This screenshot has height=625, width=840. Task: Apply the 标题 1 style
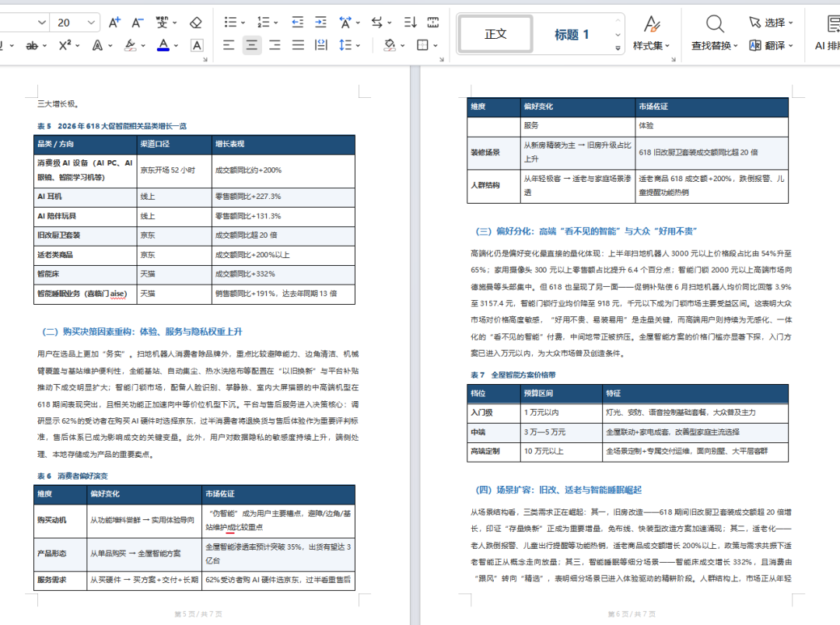(x=572, y=34)
